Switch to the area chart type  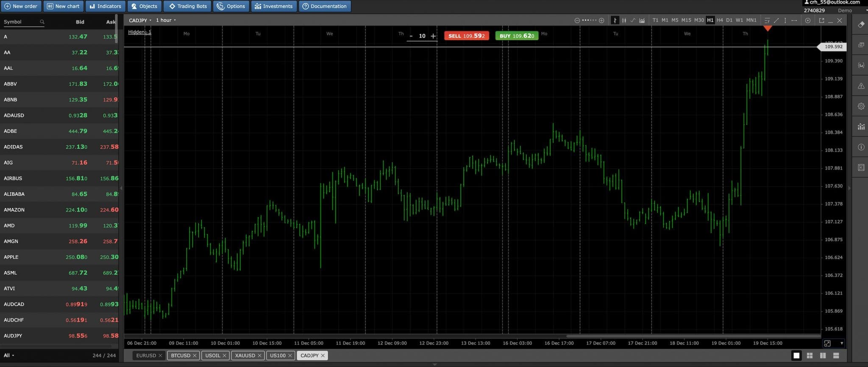click(x=642, y=20)
